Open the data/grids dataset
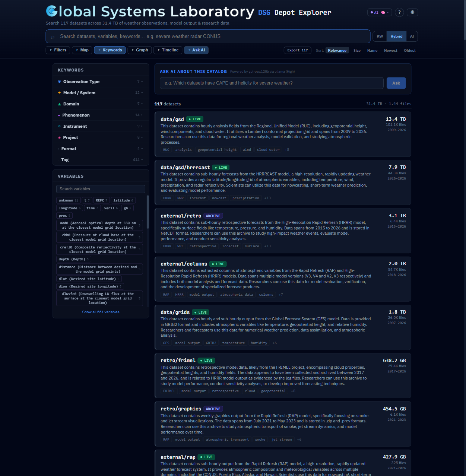The width and height of the screenshot is (466, 476). pos(175,312)
